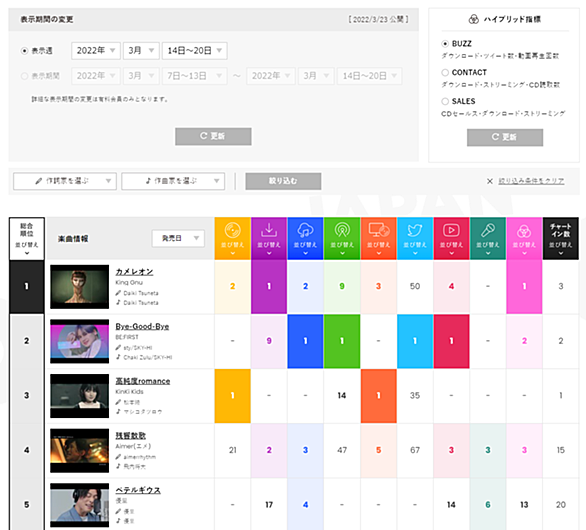Screen dimensions: 586x530
Task: Sort by download icon column
Action: point(269,238)
